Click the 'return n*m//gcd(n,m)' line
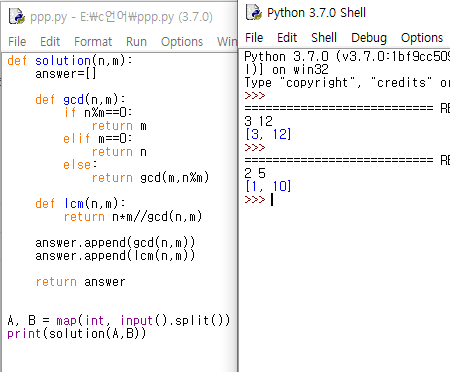Screen dimensions: 450x372 pos(133,217)
